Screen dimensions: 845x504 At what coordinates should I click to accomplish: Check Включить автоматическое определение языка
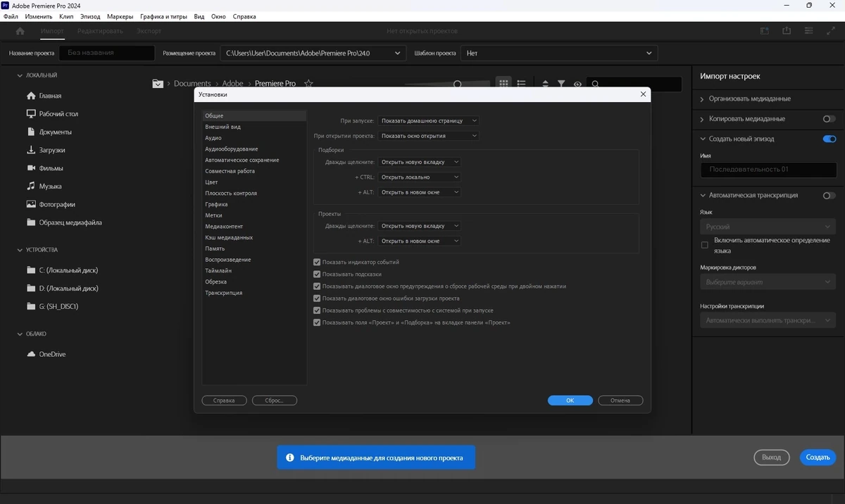[704, 245]
